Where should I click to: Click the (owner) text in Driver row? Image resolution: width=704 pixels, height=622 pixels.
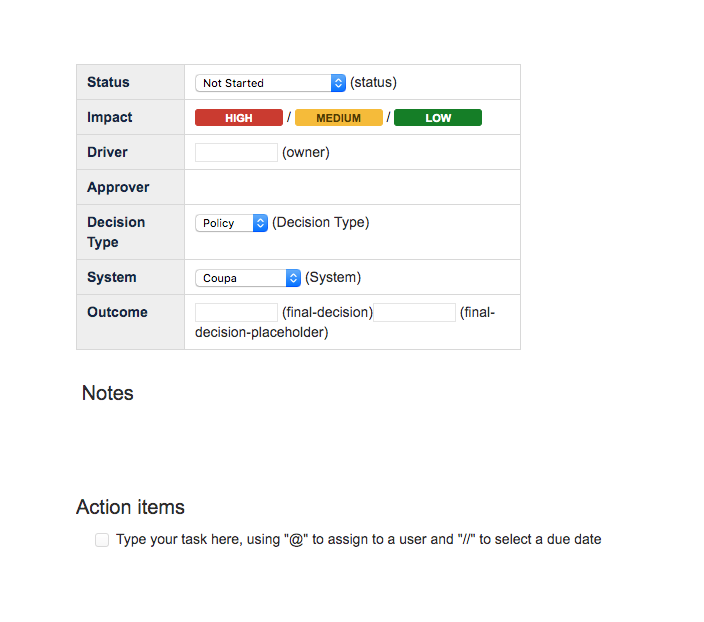click(x=306, y=153)
